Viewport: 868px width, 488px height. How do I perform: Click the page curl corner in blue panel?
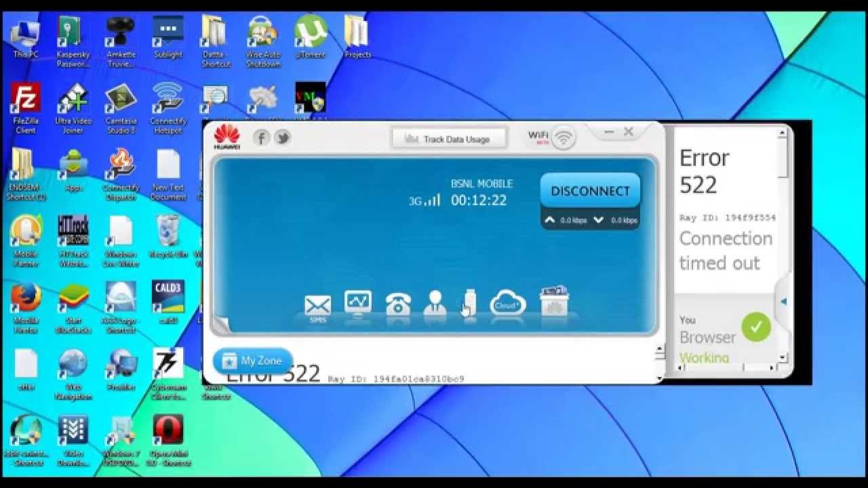tap(222, 323)
